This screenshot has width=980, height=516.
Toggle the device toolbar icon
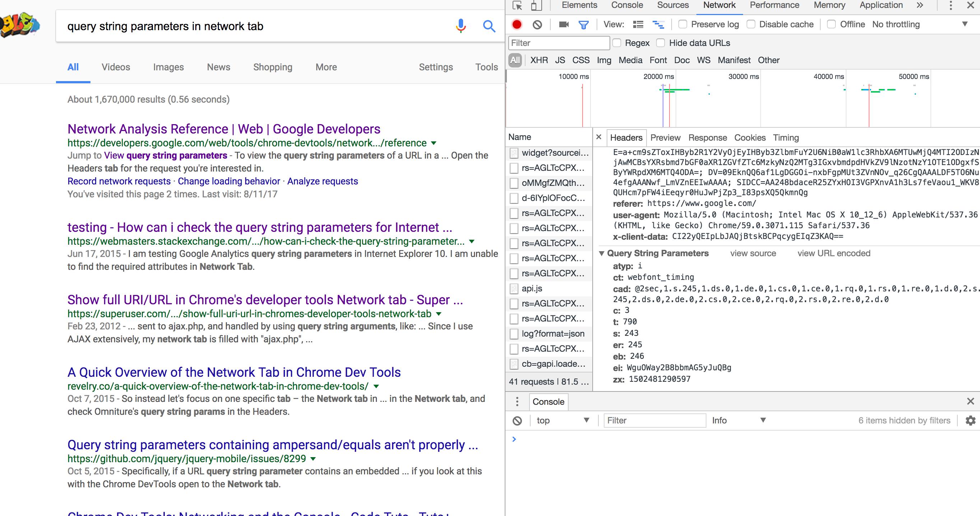pyautogui.click(x=536, y=5)
